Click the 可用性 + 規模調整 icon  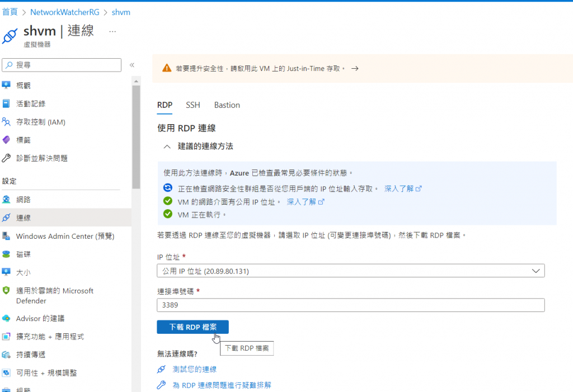[x=6, y=372]
